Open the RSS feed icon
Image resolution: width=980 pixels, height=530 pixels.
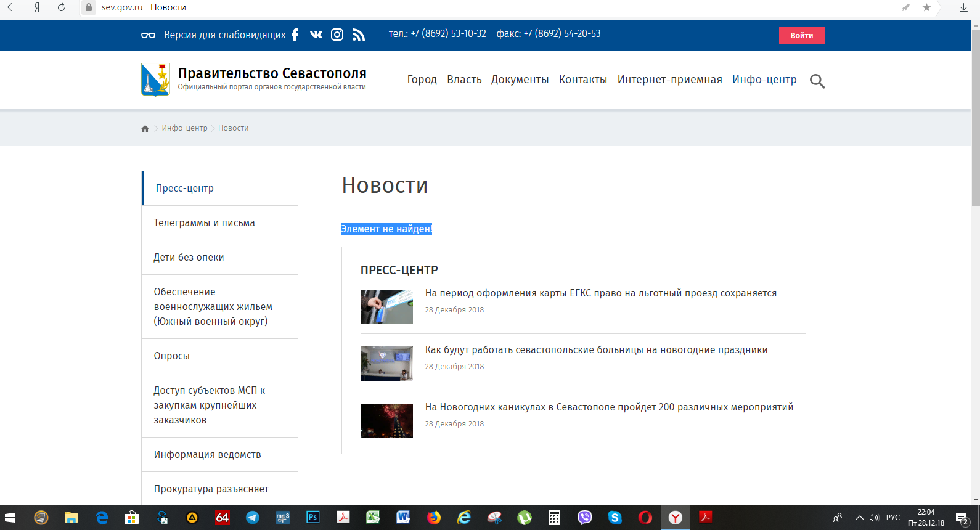pyautogui.click(x=358, y=35)
